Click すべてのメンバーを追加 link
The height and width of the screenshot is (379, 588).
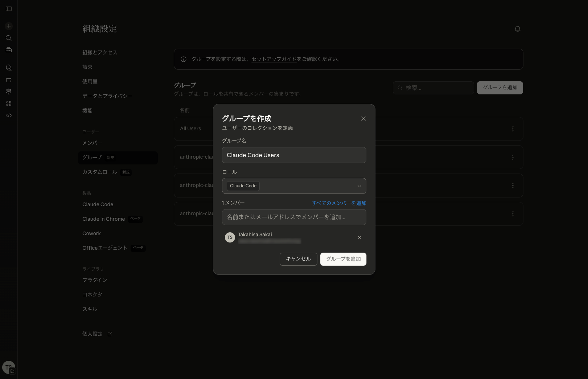[339, 203]
